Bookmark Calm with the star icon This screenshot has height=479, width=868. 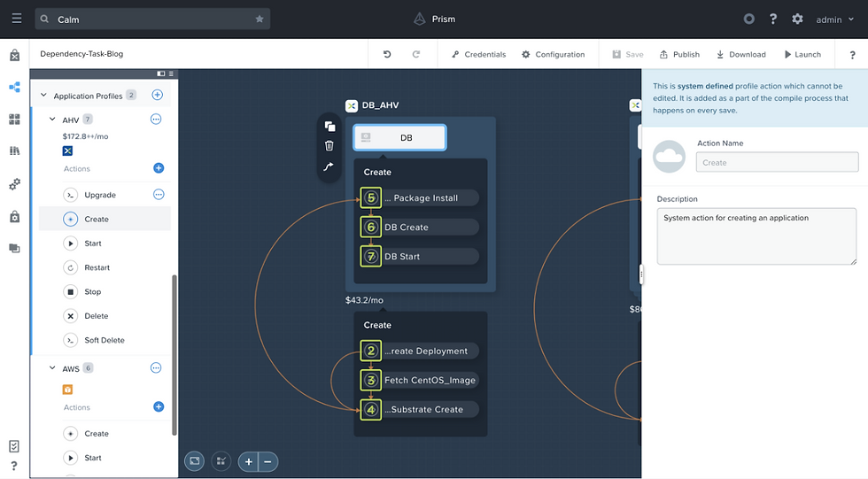(x=259, y=19)
